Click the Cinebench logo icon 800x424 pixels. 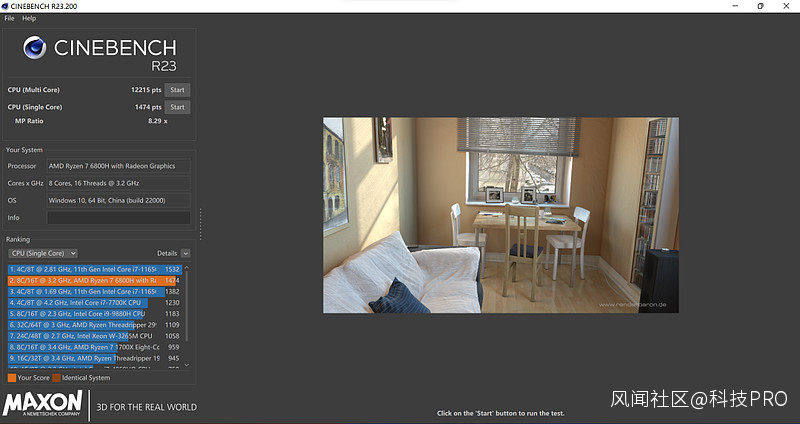pos(35,47)
